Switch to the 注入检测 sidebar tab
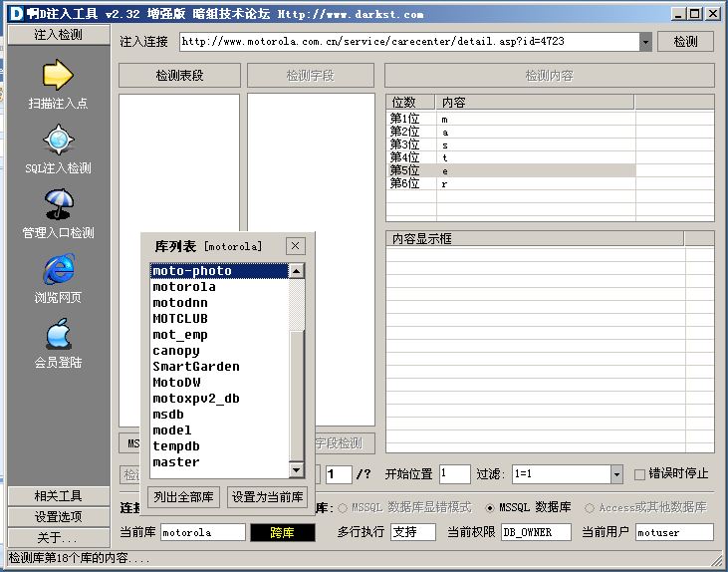The height and width of the screenshot is (572, 728). click(x=59, y=35)
